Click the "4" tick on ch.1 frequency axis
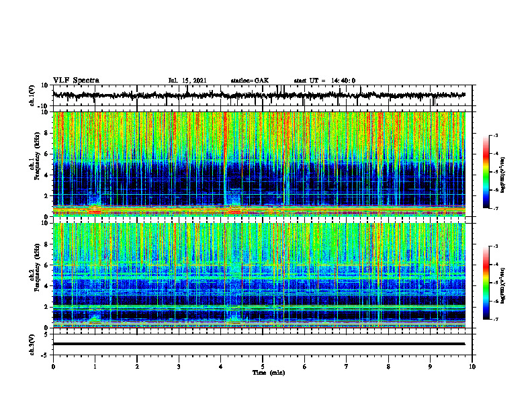The image size is (532, 411). pyautogui.click(x=46, y=175)
